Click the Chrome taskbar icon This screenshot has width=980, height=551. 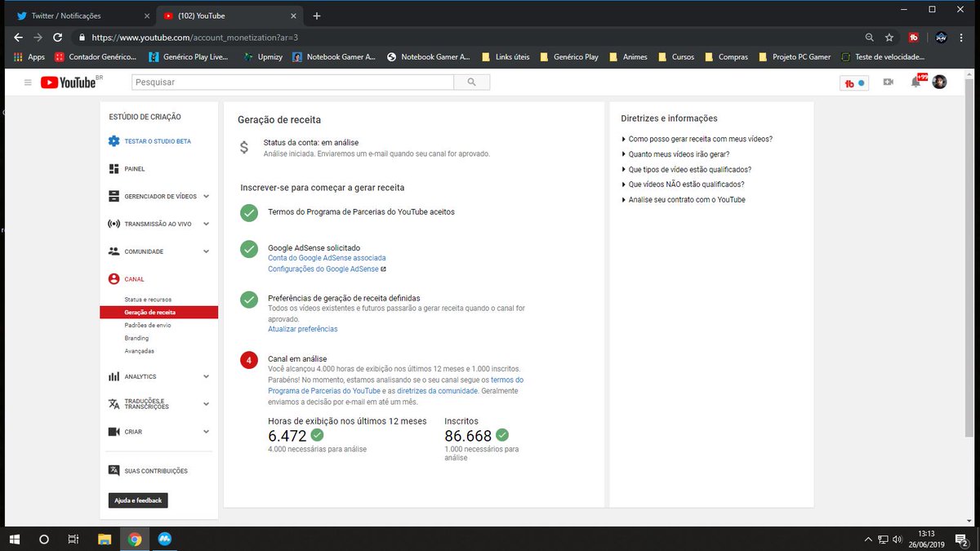click(x=135, y=539)
